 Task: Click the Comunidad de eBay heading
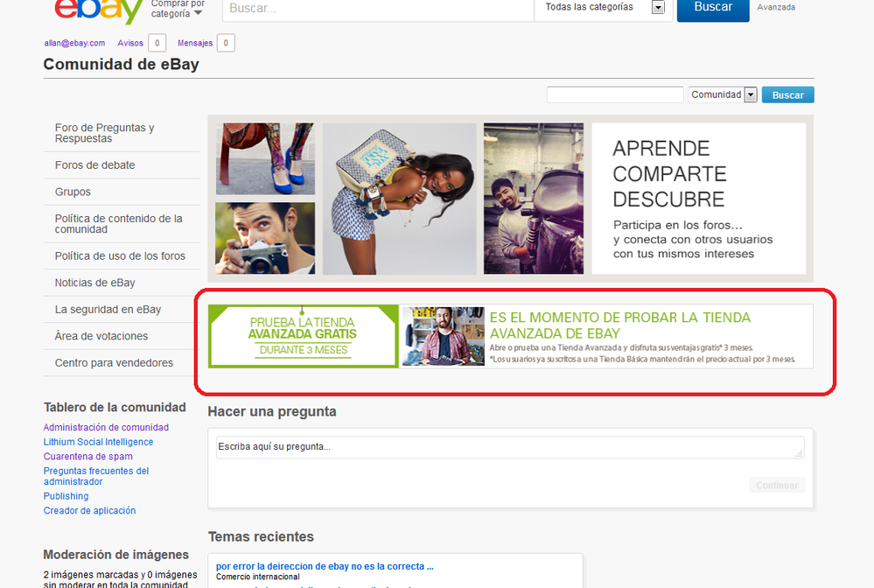(121, 64)
